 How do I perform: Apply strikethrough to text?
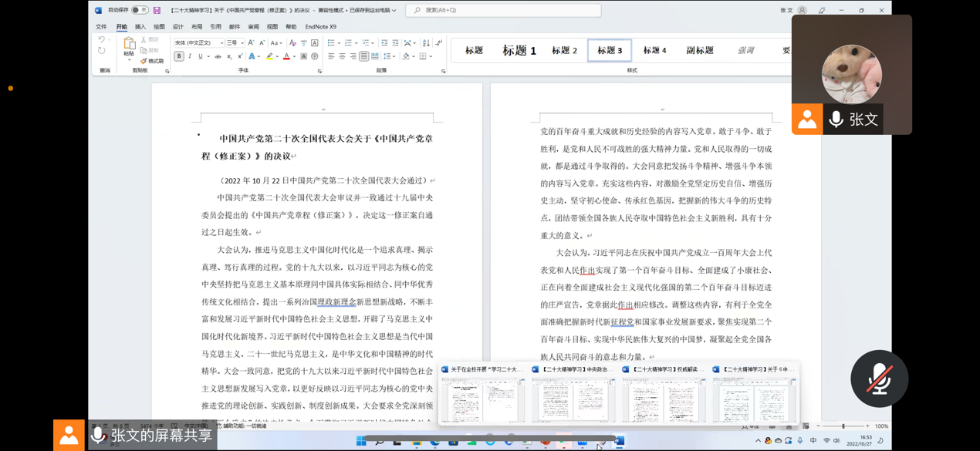pos(218,56)
